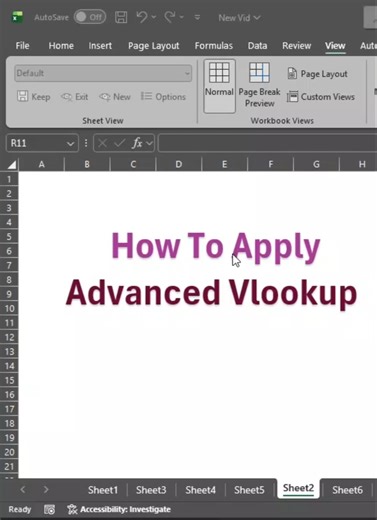Open the Undo history dropdown arrow
377x520 pixels.
(x=154, y=17)
